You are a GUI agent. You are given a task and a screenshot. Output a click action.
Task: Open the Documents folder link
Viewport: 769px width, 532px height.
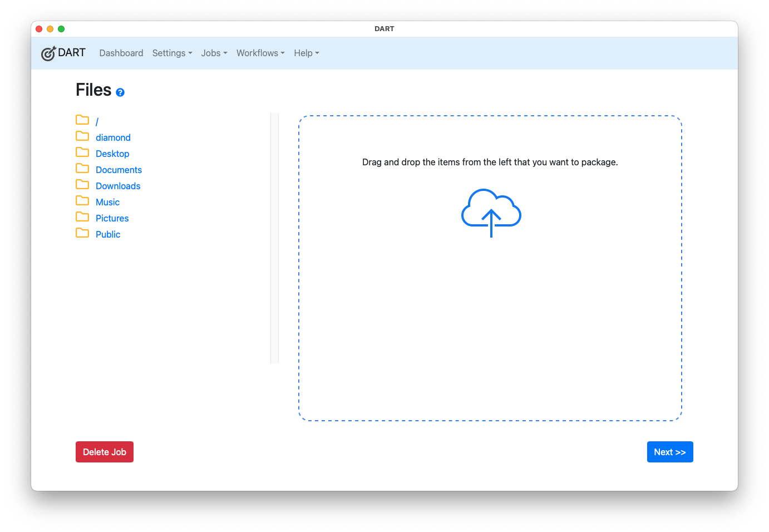[119, 170]
